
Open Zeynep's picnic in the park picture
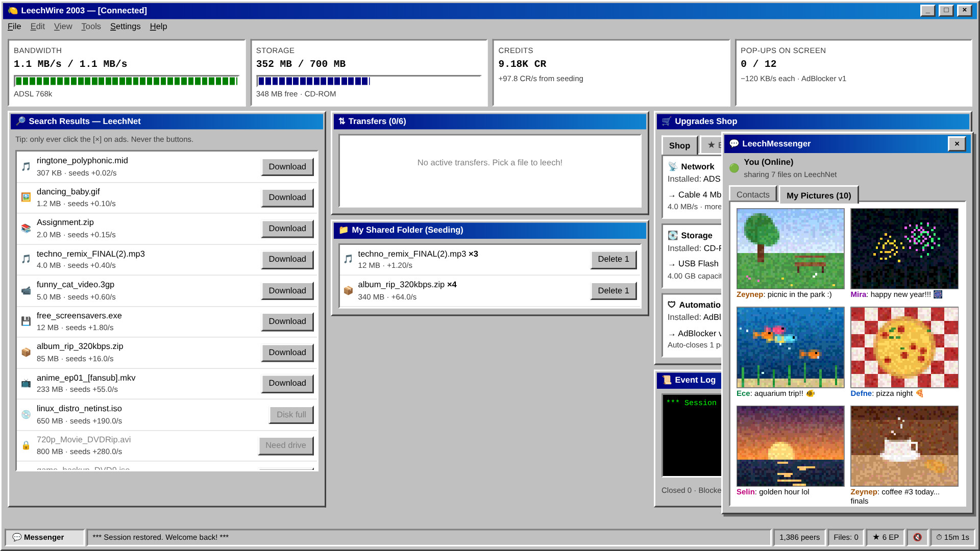tap(790, 248)
